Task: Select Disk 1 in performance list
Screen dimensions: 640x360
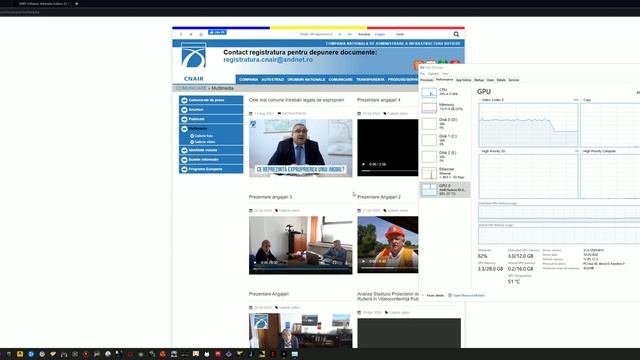Action: pyautogui.click(x=445, y=140)
